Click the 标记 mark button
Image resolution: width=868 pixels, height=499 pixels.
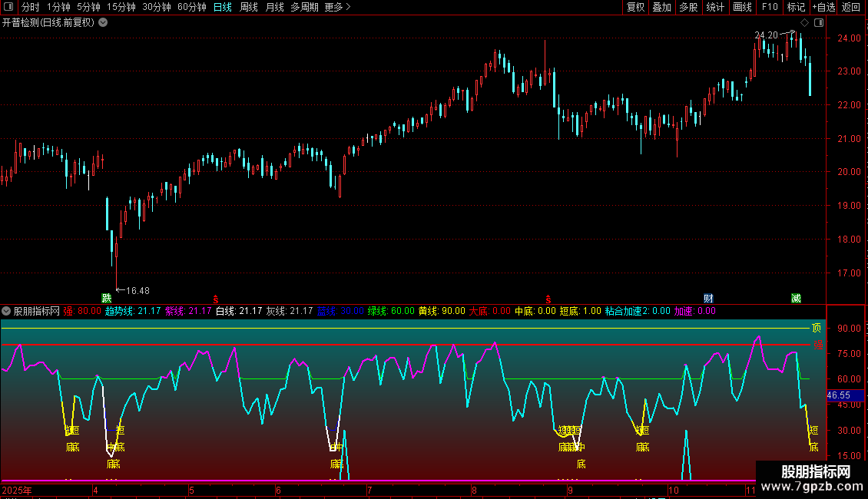pyautogui.click(x=796, y=7)
